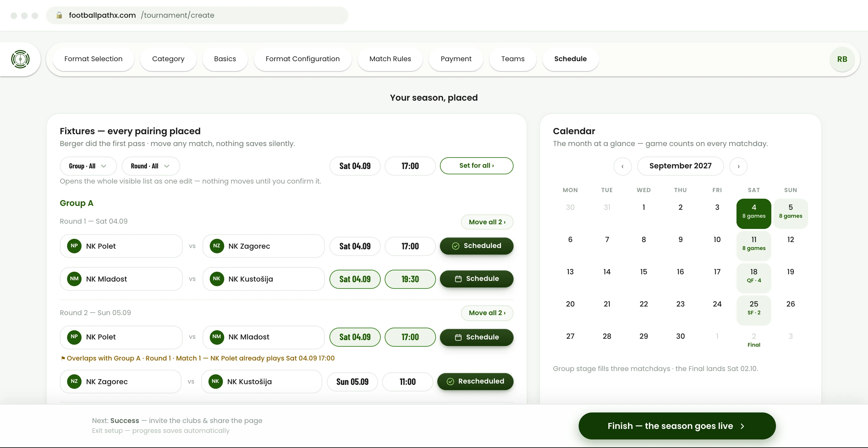Image resolution: width=868 pixels, height=448 pixels.
Task: Toggle the Rescheduled status on the Zagorec vs Kustošija match
Action: (x=475, y=381)
